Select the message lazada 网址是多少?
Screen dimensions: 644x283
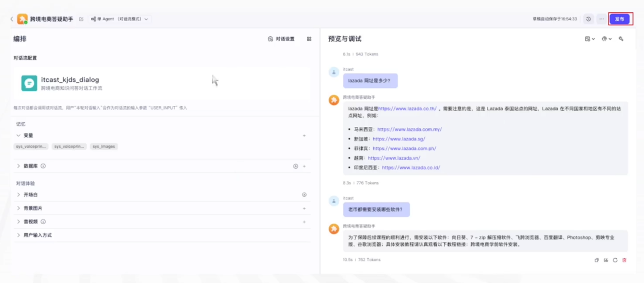(370, 81)
